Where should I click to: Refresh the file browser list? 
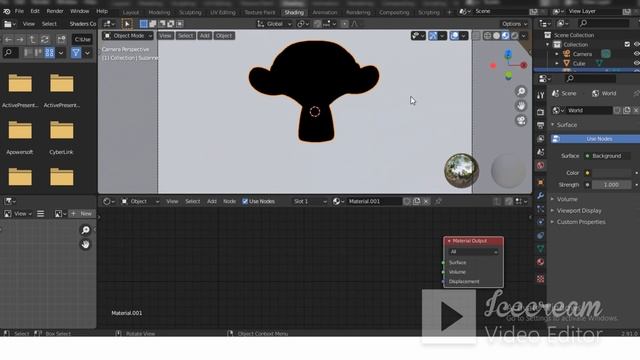44,40
